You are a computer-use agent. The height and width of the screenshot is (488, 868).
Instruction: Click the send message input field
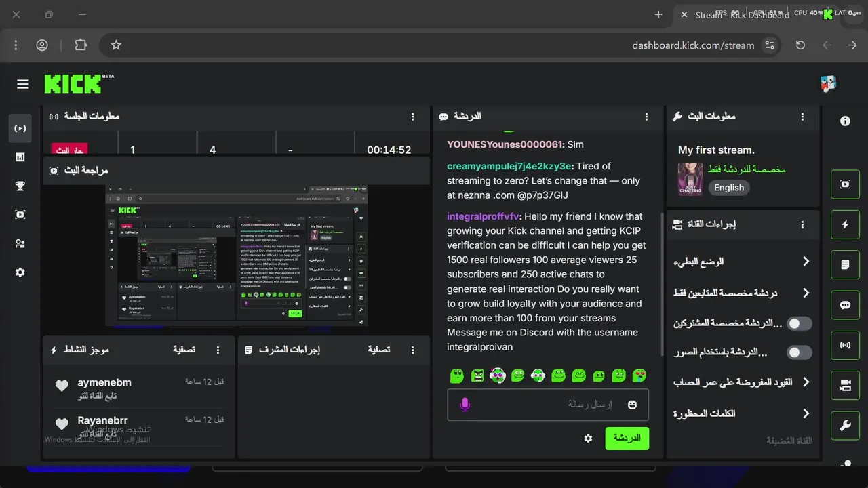(548, 405)
